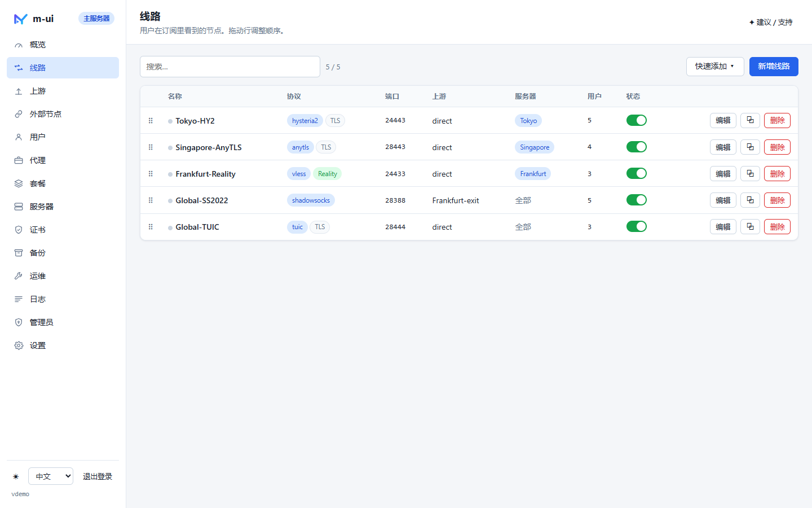Click the Tokyo server tag

528,120
